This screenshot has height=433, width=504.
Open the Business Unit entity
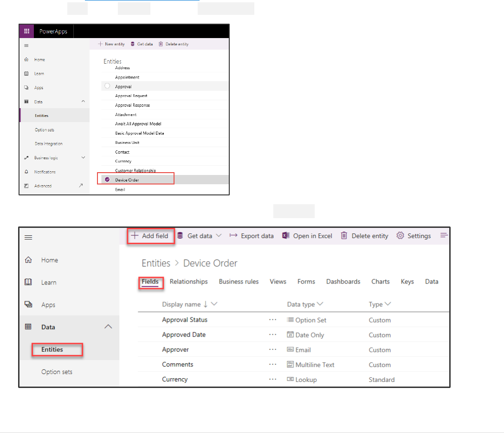[127, 142]
